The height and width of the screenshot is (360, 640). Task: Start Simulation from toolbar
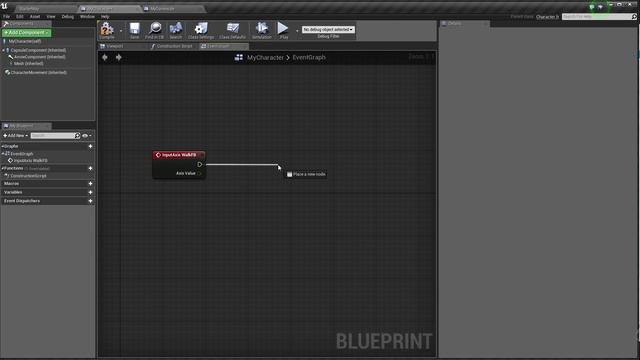[x=262, y=30]
